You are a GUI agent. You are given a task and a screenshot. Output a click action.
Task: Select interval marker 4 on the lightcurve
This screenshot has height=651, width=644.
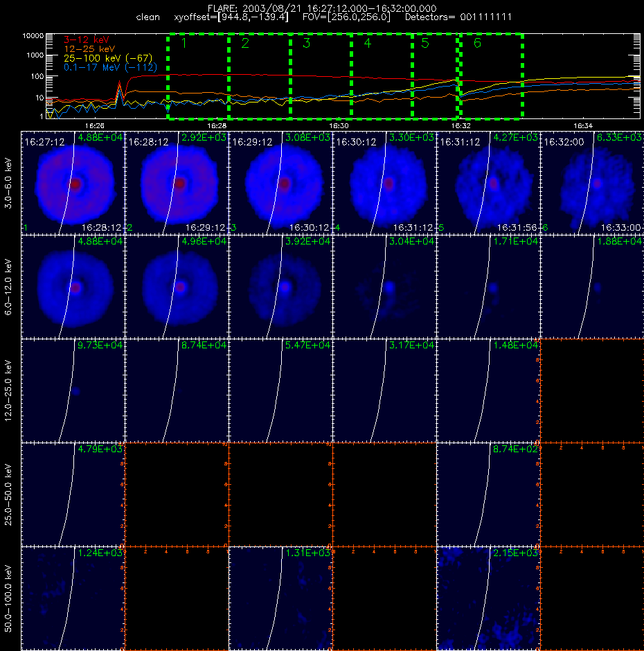click(x=368, y=43)
